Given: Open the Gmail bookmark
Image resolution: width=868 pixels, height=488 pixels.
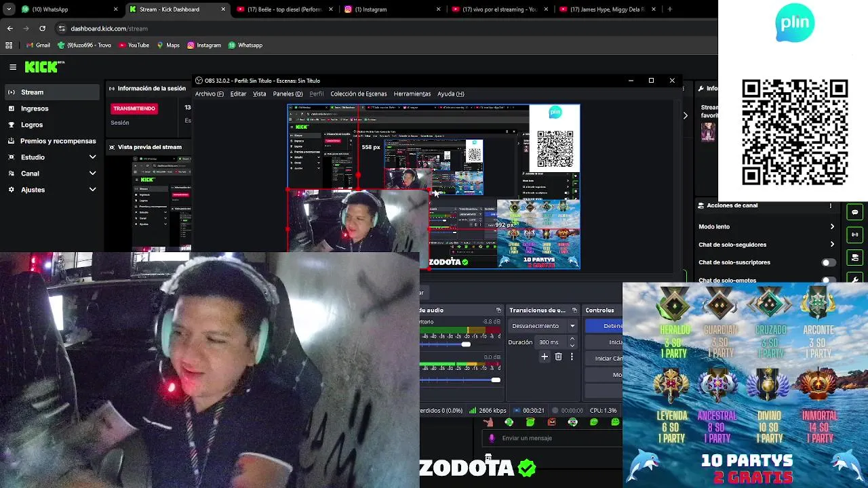Looking at the screenshot, I should point(38,45).
